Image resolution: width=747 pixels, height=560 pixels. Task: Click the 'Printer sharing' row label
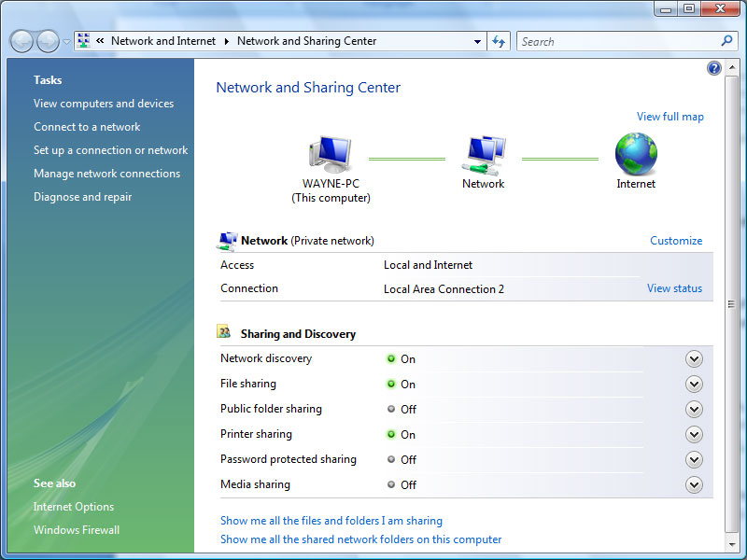[x=256, y=434]
